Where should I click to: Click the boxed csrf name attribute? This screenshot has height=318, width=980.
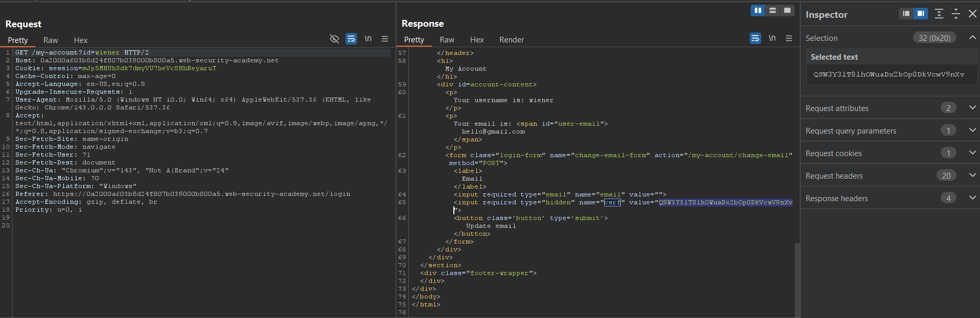click(612, 202)
